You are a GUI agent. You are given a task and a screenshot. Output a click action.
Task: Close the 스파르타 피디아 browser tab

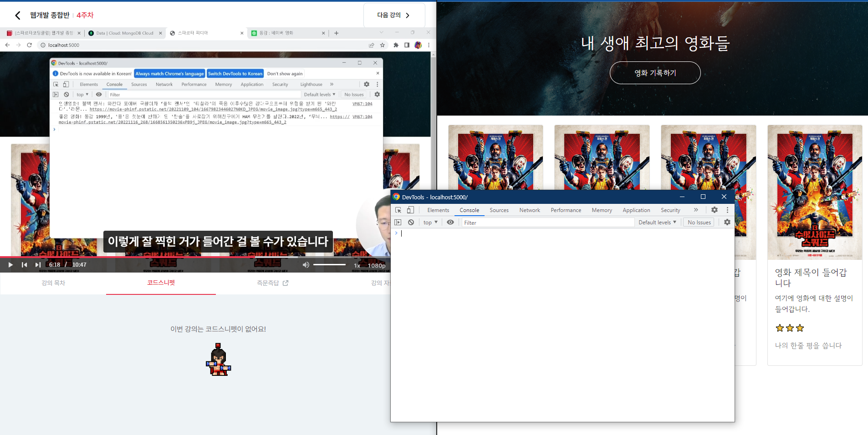(242, 33)
